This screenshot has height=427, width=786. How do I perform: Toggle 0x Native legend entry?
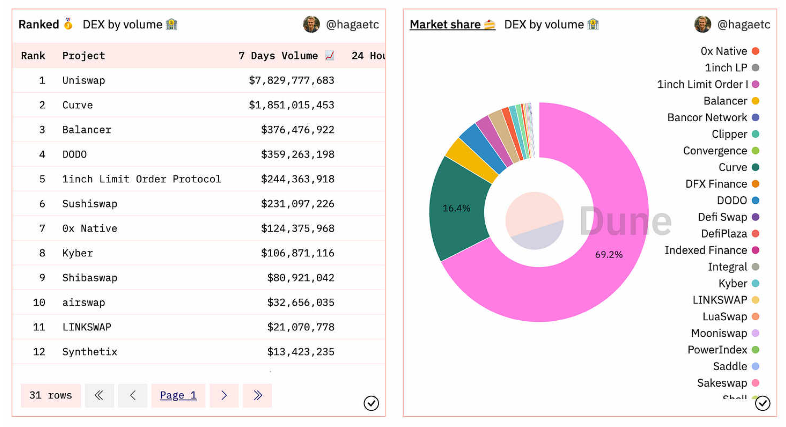(x=729, y=51)
